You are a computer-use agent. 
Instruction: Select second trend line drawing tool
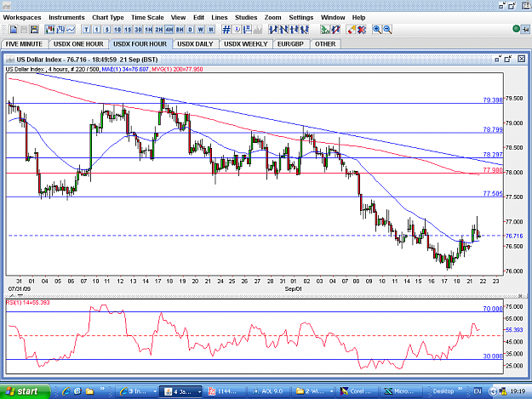283,30
